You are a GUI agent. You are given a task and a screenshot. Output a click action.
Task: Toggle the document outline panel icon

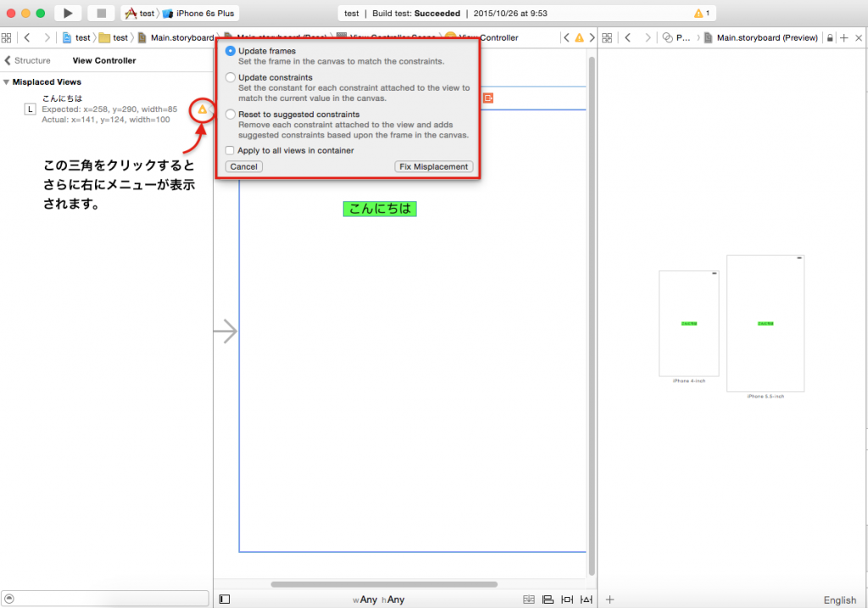coord(224,600)
